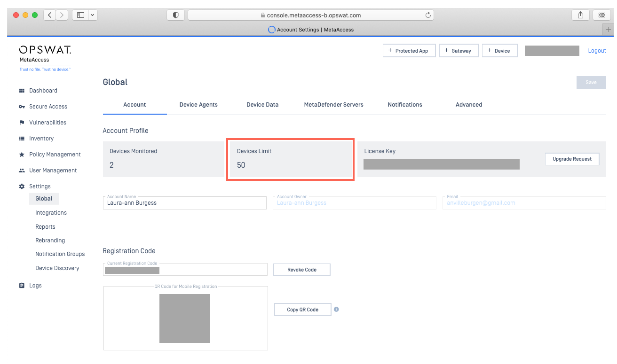Go back with Safari back arrow
The height and width of the screenshot is (364, 617).
click(x=50, y=15)
